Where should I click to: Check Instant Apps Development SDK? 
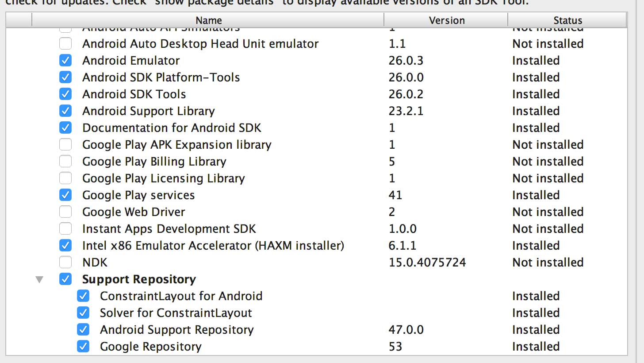pyautogui.click(x=65, y=229)
